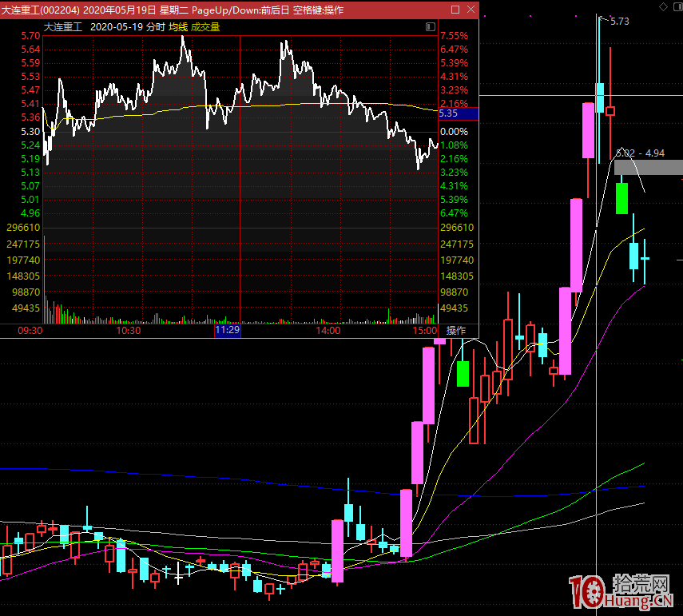Open the 操作 menu at popup bottom

point(456,331)
